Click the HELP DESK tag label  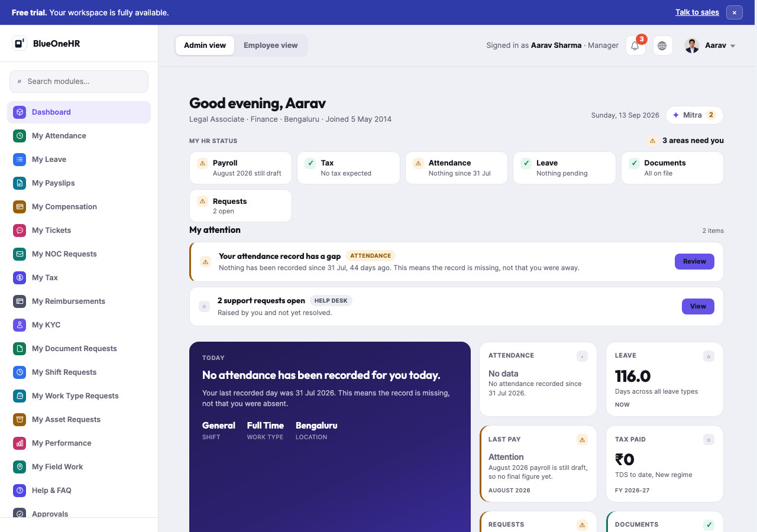coord(331,301)
